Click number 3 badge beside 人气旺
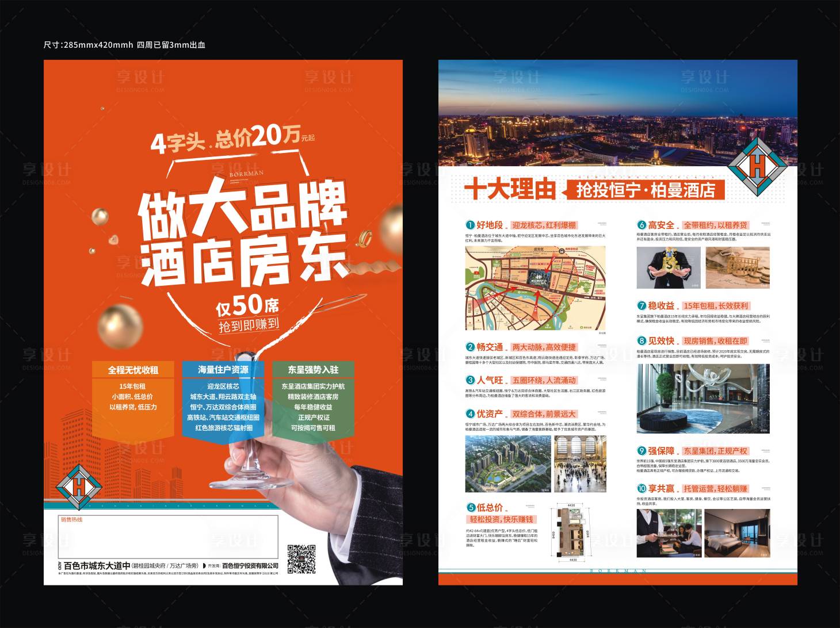 (469, 380)
